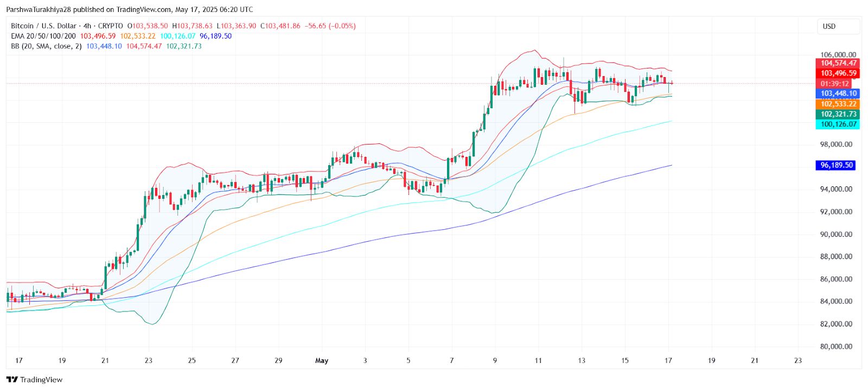Click the May label on the time axis
The image size is (868, 390).
322,360
